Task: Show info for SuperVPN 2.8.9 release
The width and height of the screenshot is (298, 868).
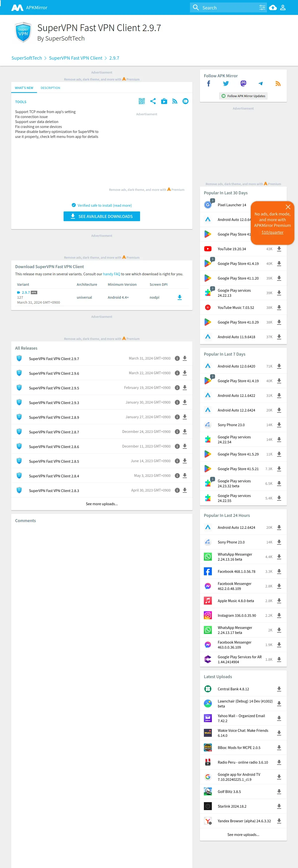Action: [x=177, y=417]
